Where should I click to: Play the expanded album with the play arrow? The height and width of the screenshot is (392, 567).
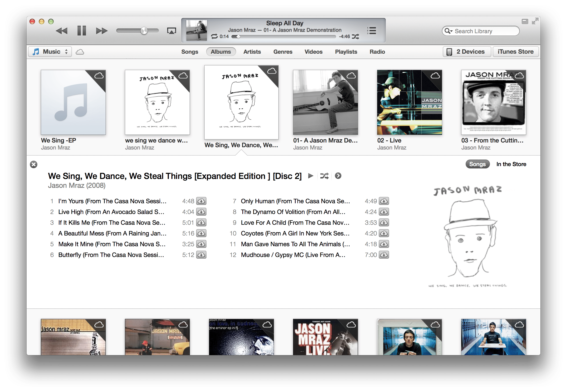(x=311, y=176)
